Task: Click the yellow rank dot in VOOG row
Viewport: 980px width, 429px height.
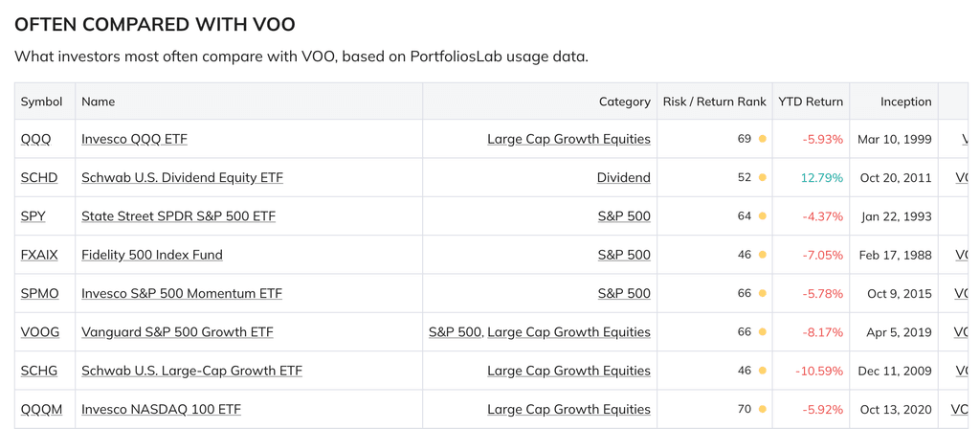Action: [763, 332]
